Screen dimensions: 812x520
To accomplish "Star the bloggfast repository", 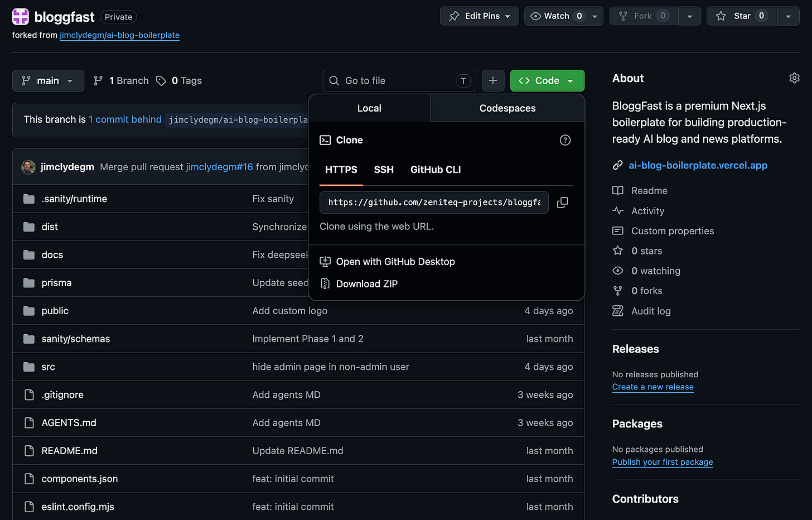I will [x=741, y=16].
